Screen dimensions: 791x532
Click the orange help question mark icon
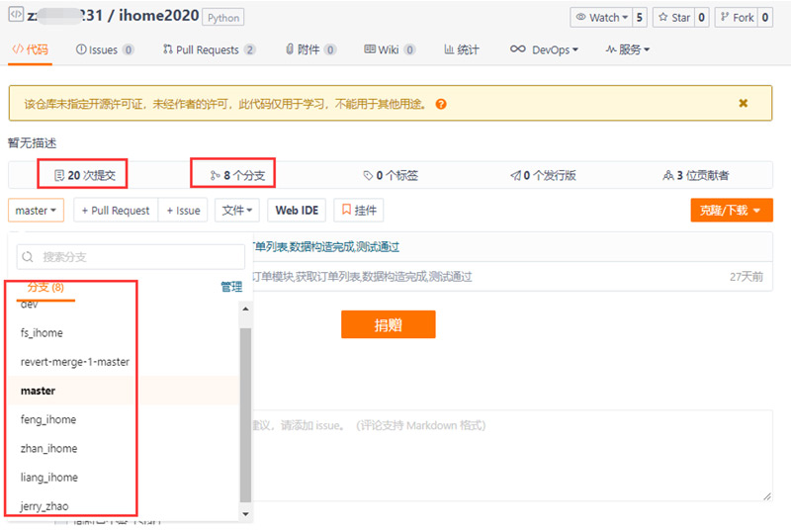click(441, 104)
